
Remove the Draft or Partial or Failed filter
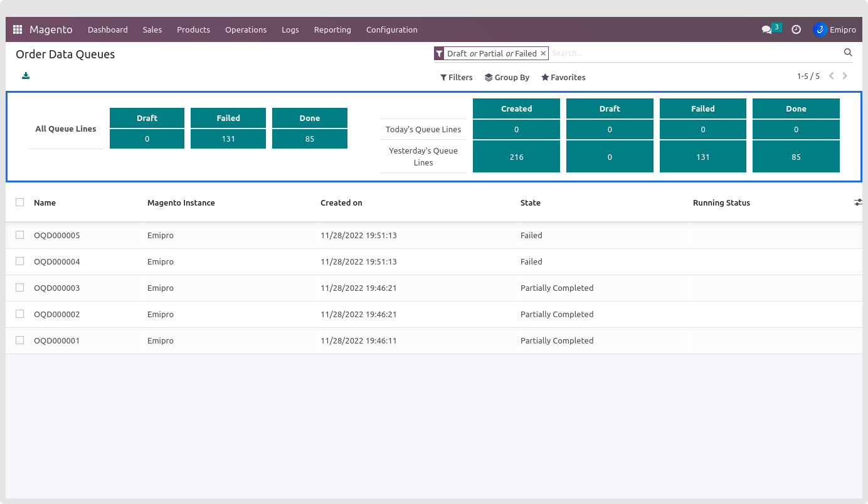[543, 53]
